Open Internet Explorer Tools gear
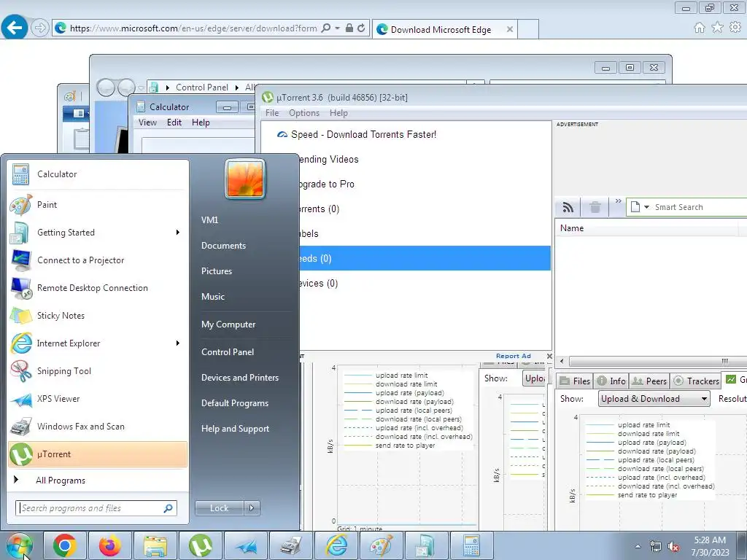Viewport: 747px width, 560px height. tap(735, 28)
